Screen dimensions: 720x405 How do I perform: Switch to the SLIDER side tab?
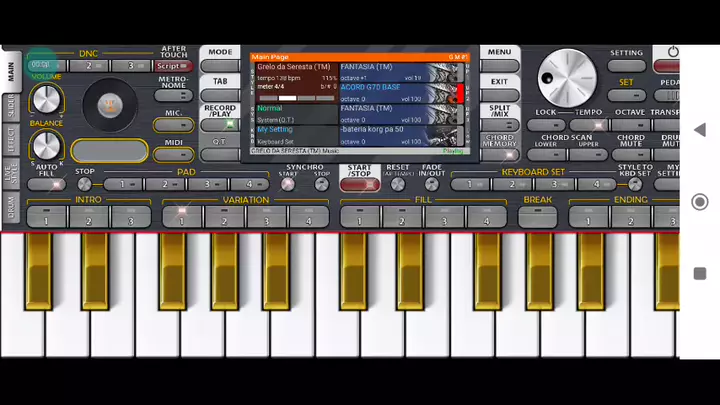[11, 106]
